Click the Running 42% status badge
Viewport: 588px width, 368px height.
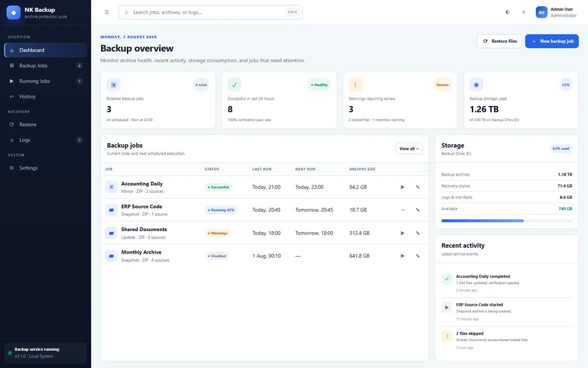pos(221,210)
